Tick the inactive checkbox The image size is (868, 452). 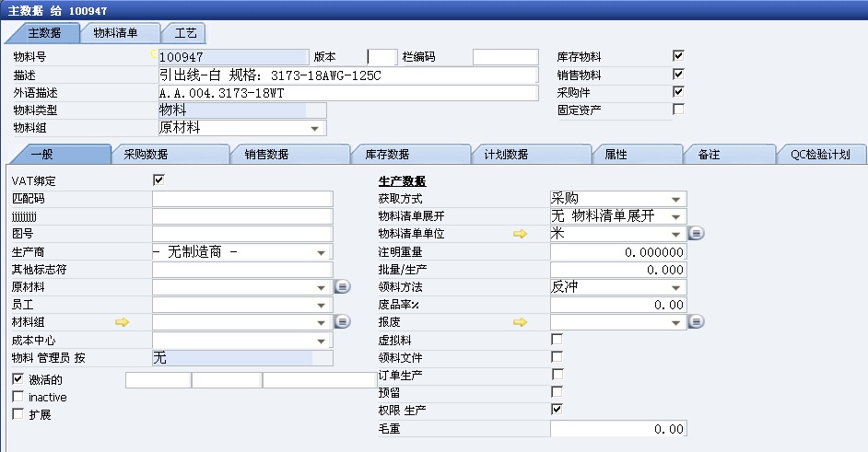pyautogui.click(x=18, y=397)
